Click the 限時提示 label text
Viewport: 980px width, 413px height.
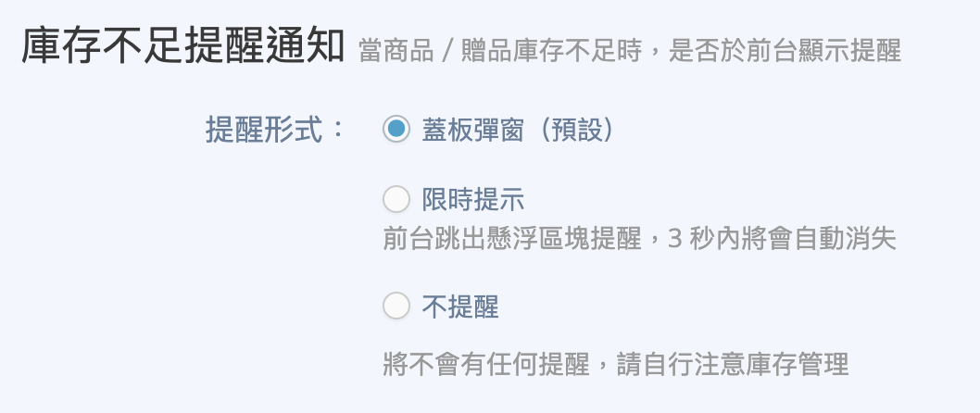(473, 199)
